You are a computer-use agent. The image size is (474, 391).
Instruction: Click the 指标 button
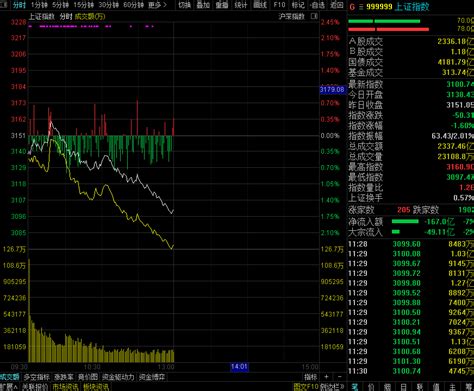pyautogui.click(x=310, y=377)
